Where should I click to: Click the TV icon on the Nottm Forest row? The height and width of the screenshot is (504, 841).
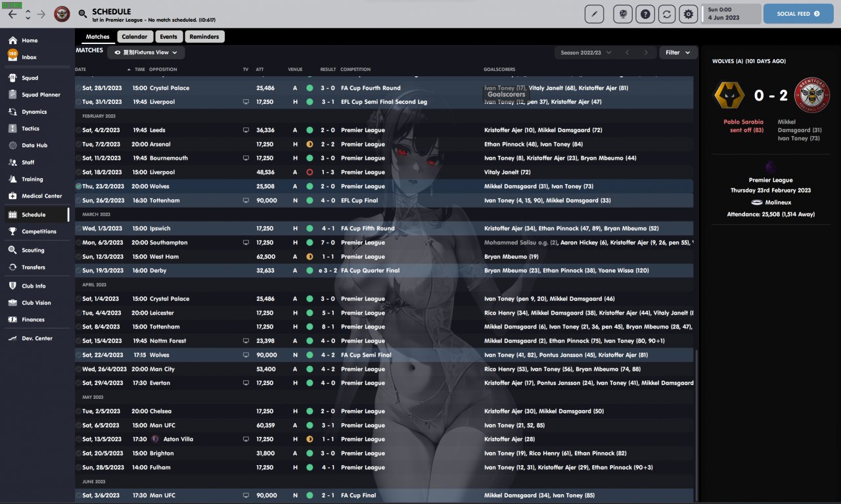tap(246, 341)
